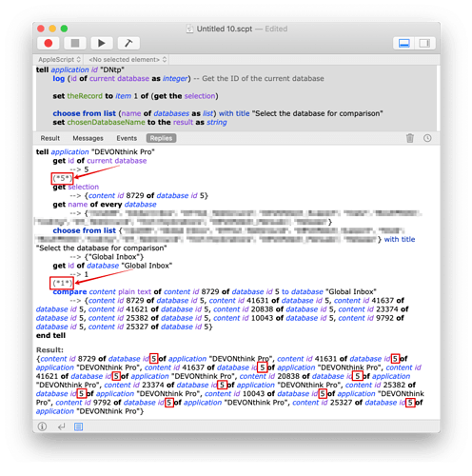Screen dimensions: 472x476
Task: Click the 'end tell' line in log
Action: [50, 335]
